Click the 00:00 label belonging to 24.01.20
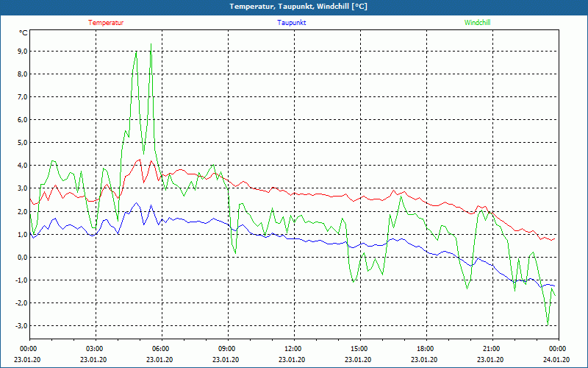The image size is (588, 368). 559,348
